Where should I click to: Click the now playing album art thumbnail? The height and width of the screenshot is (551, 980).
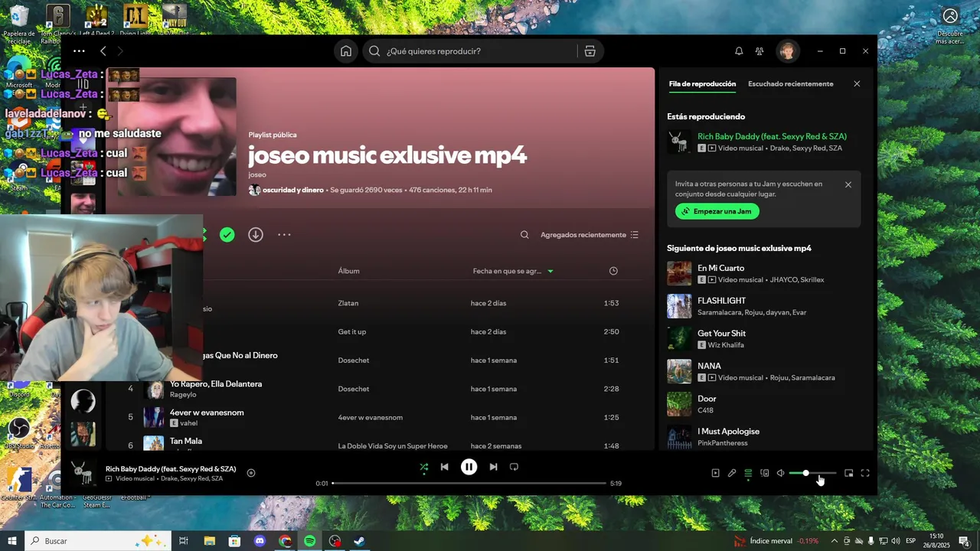point(83,473)
